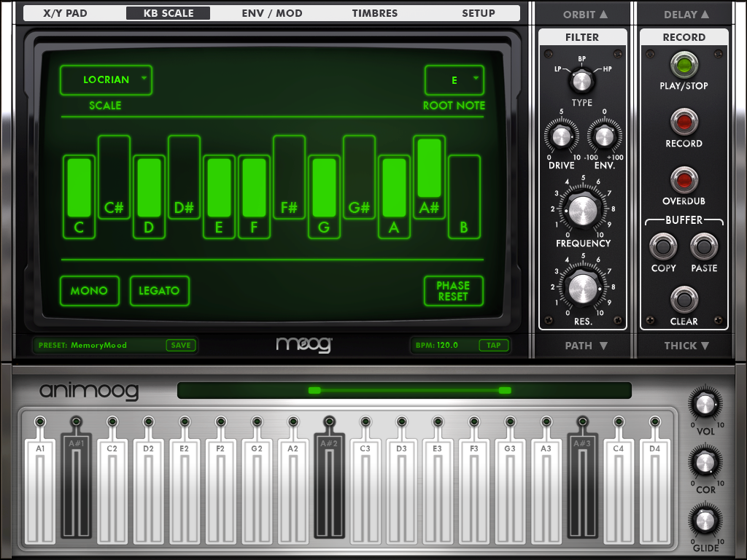Screen dimensions: 747x560
Task: Click the filter Drive knob
Action: click(x=560, y=136)
